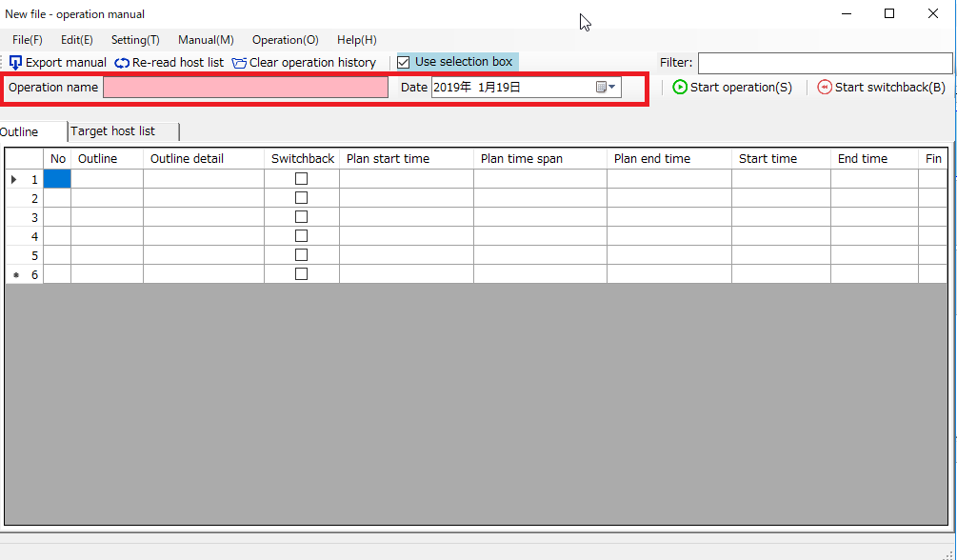Open the Operation(O) menu

pyautogui.click(x=285, y=40)
